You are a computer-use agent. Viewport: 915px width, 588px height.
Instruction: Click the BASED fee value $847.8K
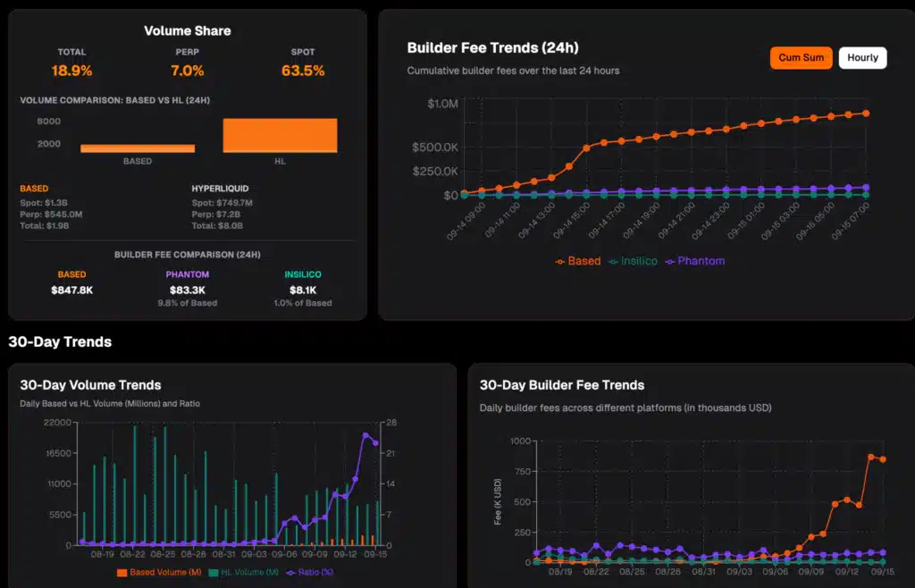coord(71,289)
